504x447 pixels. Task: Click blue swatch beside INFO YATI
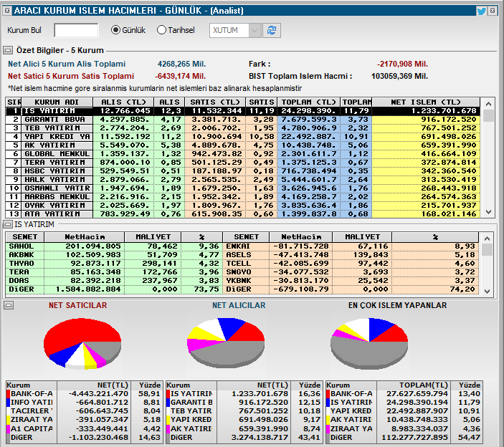pos(8,403)
